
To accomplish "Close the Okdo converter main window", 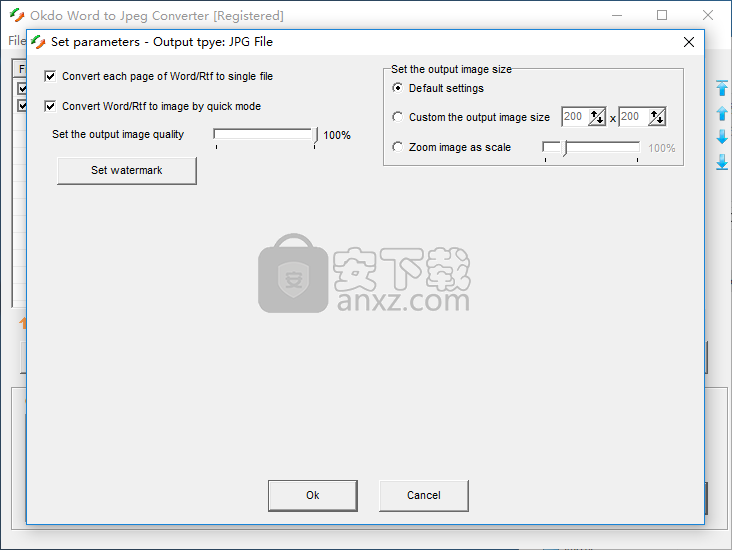I will point(708,15).
